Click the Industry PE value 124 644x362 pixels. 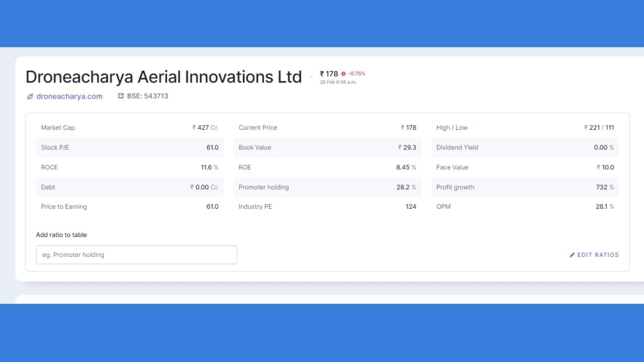point(411,207)
